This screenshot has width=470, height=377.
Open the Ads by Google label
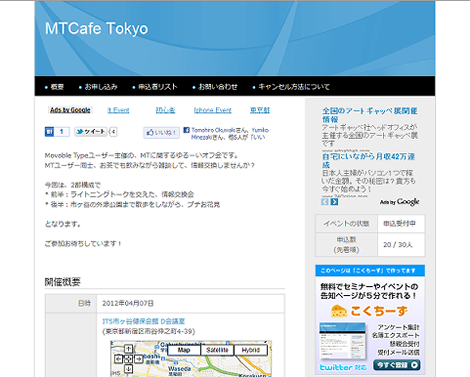coord(70,110)
